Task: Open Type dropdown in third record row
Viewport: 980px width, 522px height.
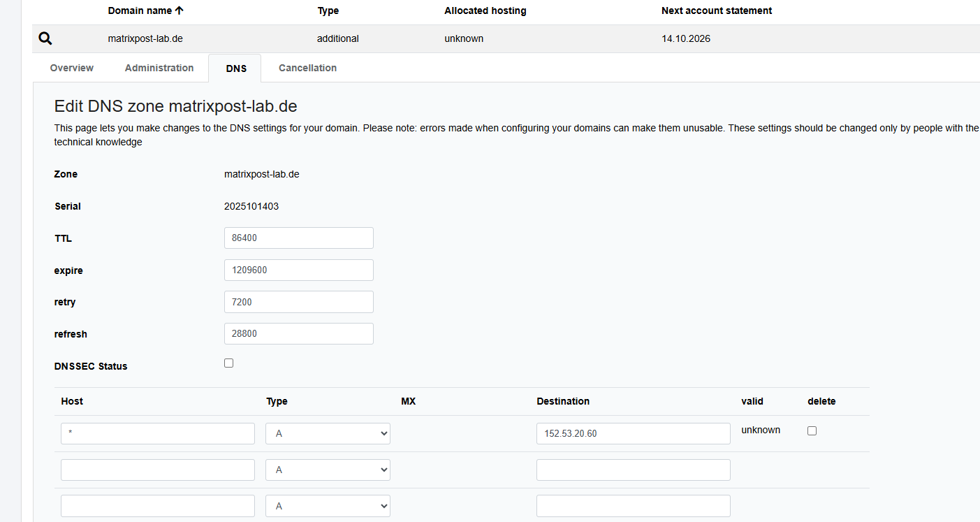Action: pos(328,506)
